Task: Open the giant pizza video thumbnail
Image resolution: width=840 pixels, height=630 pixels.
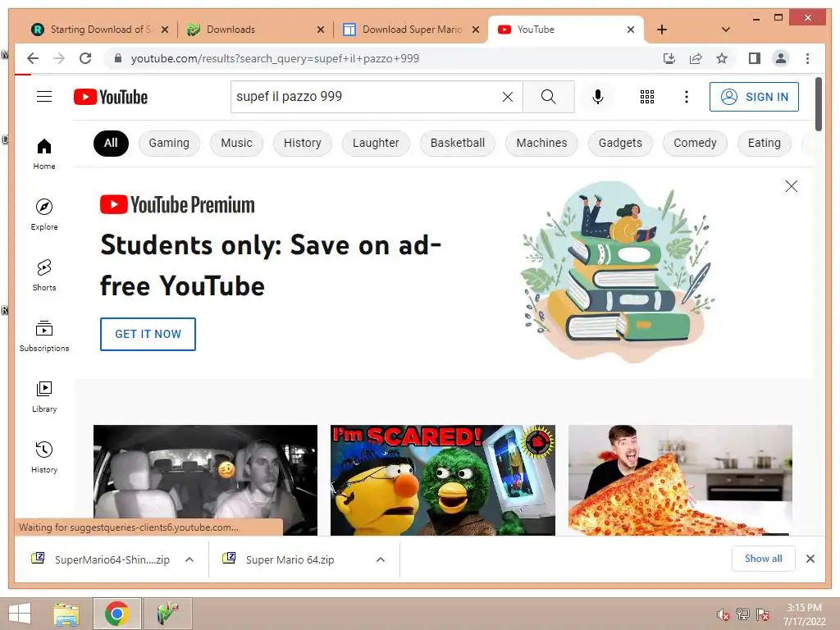Action: click(x=680, y=480)
